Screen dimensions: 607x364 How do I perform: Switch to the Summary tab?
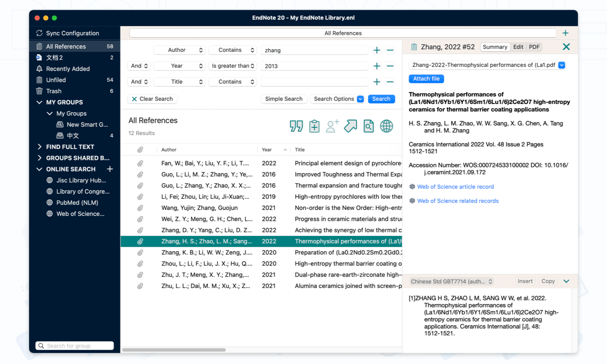(495, 47)
